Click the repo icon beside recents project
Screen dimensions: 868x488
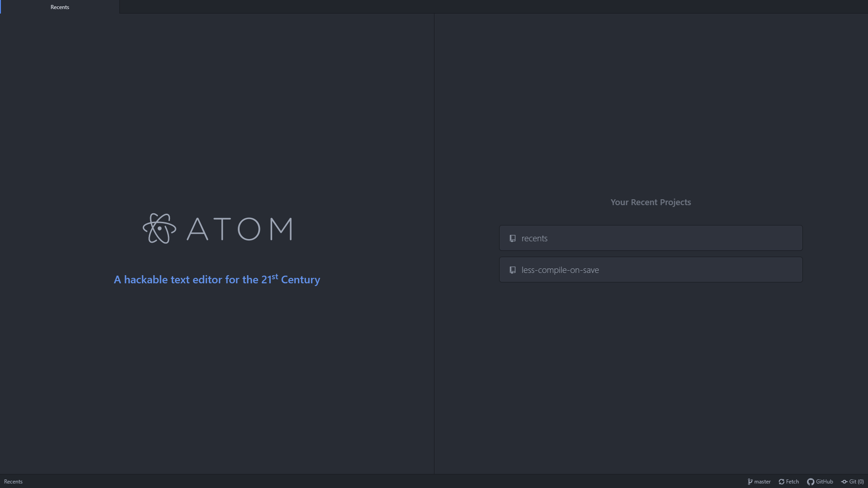[x=513, y=238]
